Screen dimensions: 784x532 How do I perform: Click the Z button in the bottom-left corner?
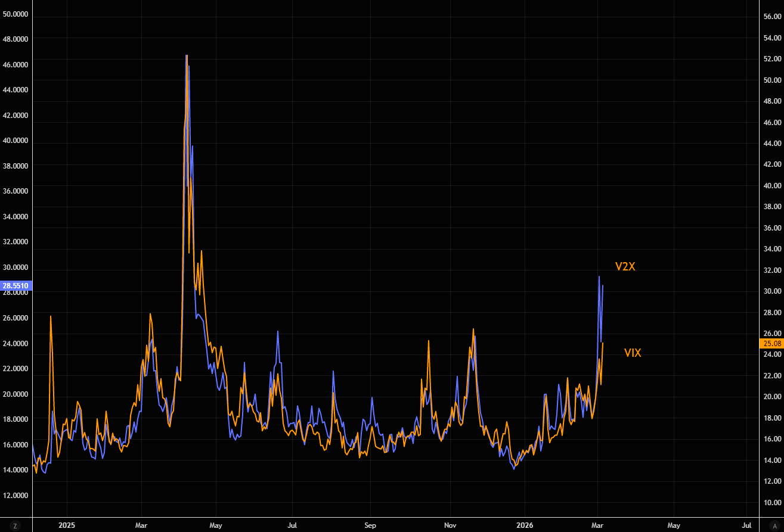(x=16, y=525)
